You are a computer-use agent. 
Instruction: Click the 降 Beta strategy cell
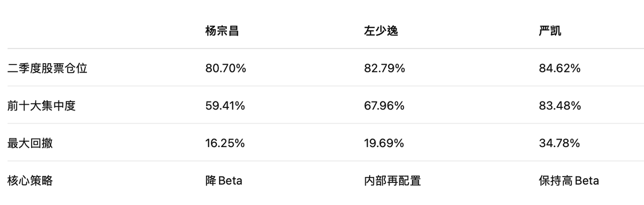[224, 180]
